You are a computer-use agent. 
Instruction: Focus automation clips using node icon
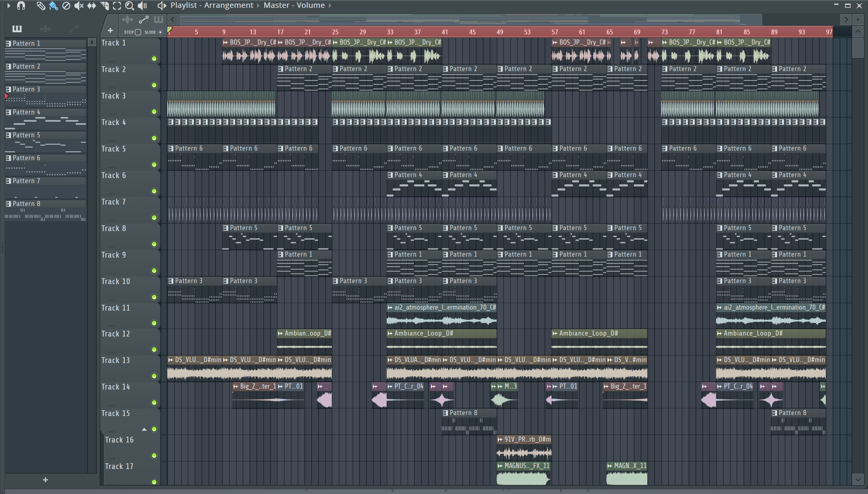143,20
